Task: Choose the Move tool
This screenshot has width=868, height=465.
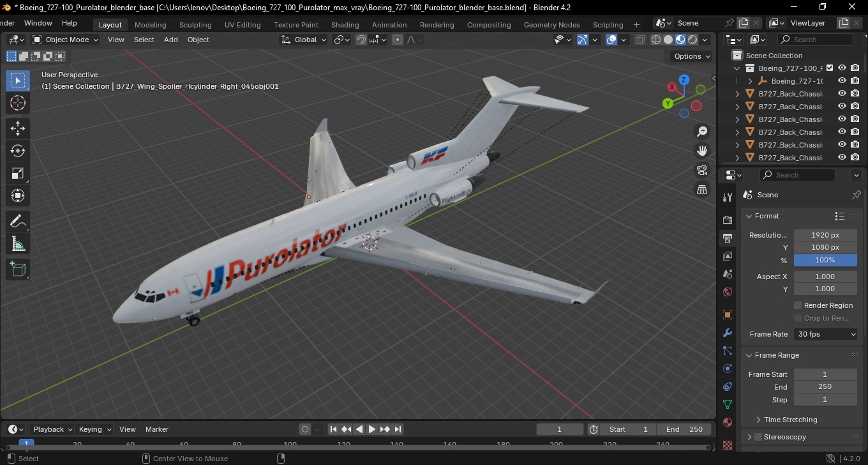Action: click(x=18, y=128)
